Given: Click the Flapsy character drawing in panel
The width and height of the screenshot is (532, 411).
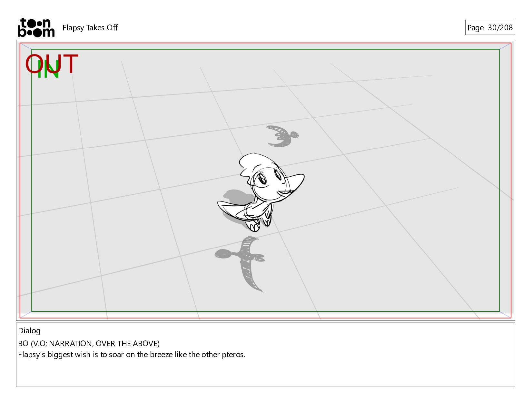Looking at the screenshot, I should point(261,192).
